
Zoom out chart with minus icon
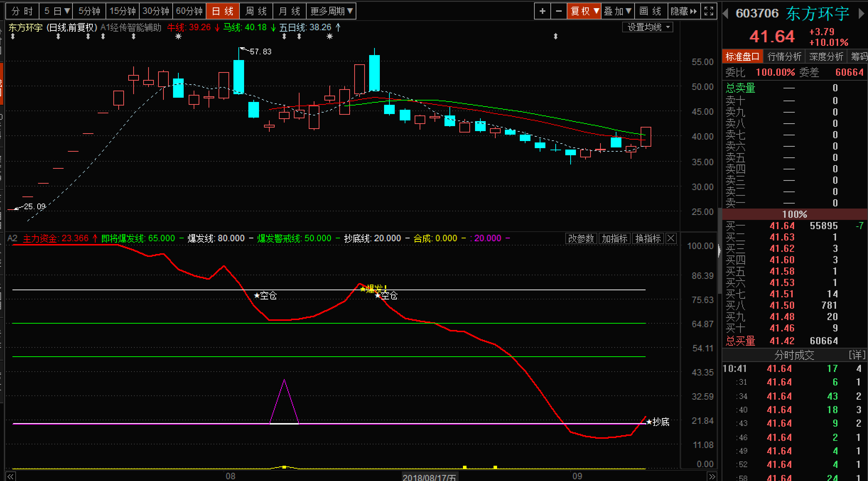pos(559,11)
